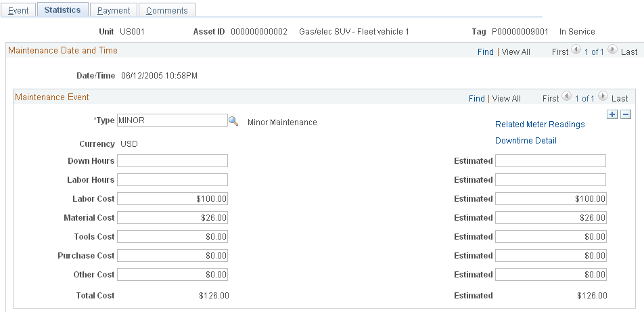The image size is (644, 312).
Task: Click Find in Maintenance Date and Time header
Action: click(486, 52)
